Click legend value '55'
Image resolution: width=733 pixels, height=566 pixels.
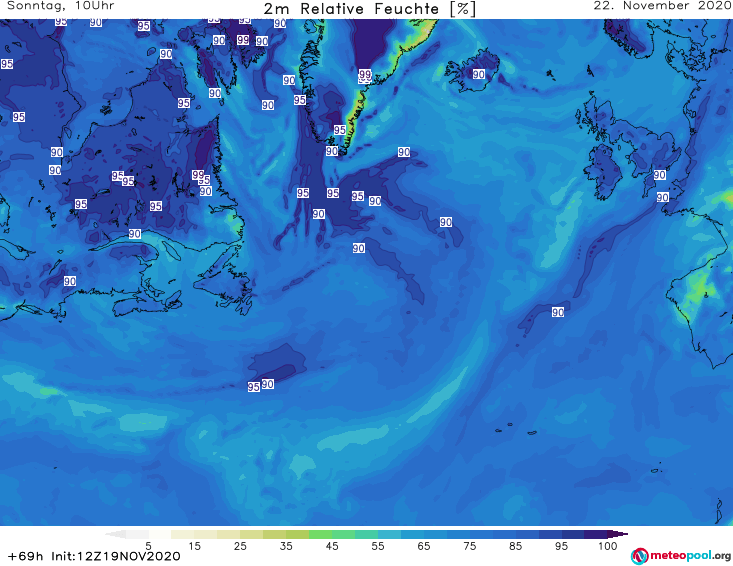[x=378, y=546]
